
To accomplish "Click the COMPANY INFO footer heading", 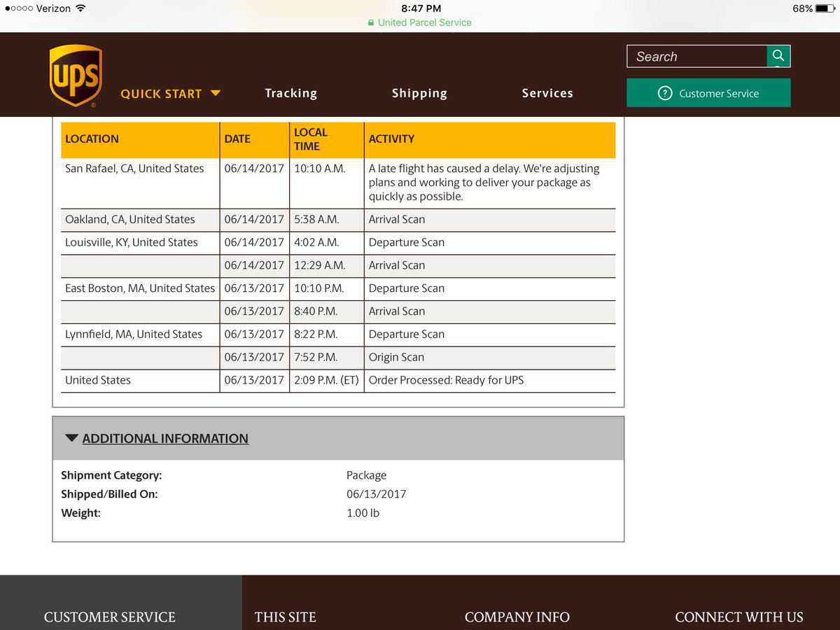I will click(517, 617).
